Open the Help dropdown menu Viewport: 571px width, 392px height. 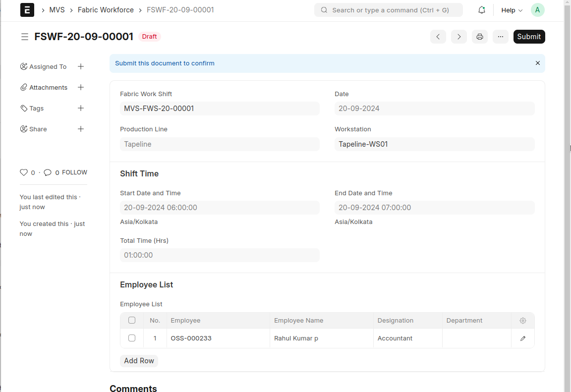point(512,10)
